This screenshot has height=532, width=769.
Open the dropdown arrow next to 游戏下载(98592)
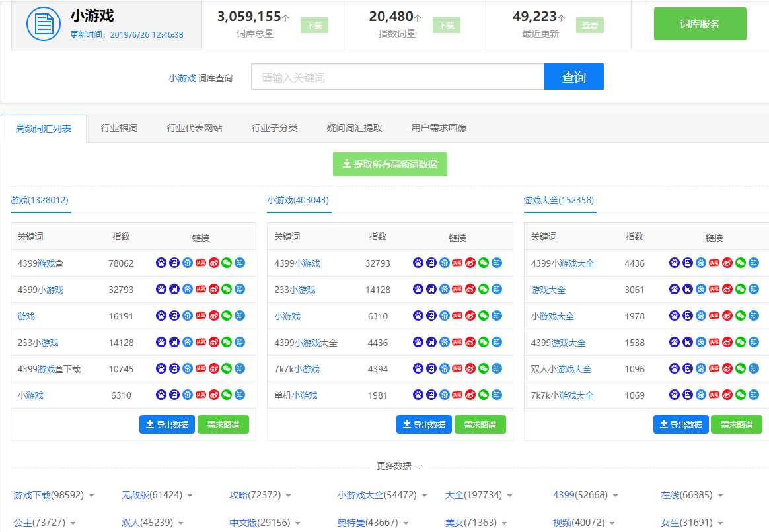[92, 496]
